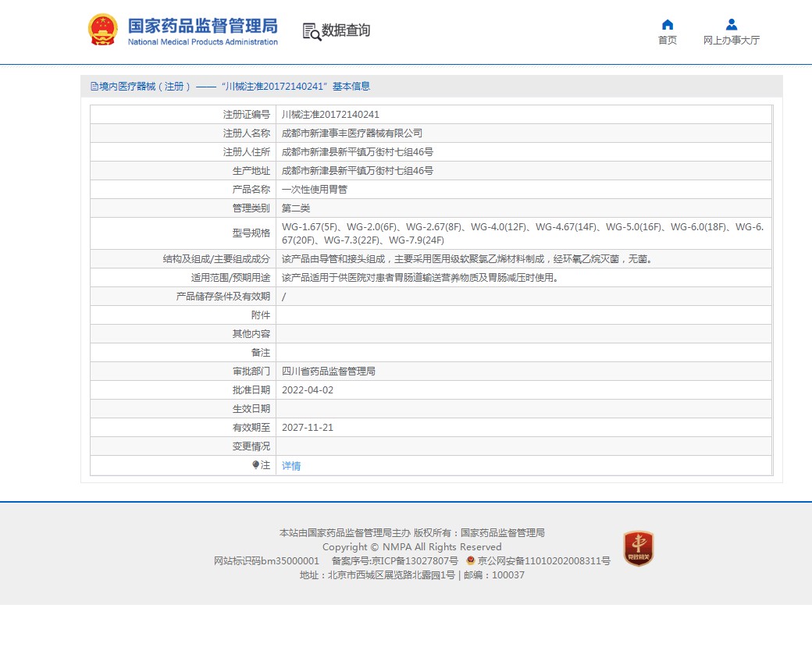Select product name 一次性使用胃管
The image size is (812, 665).
coord(315,190)
